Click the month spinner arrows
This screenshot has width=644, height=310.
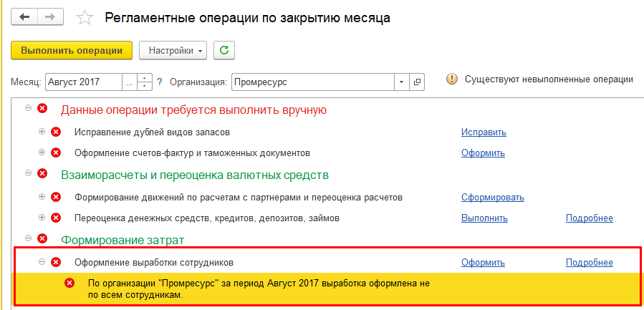tap(145, 82)
